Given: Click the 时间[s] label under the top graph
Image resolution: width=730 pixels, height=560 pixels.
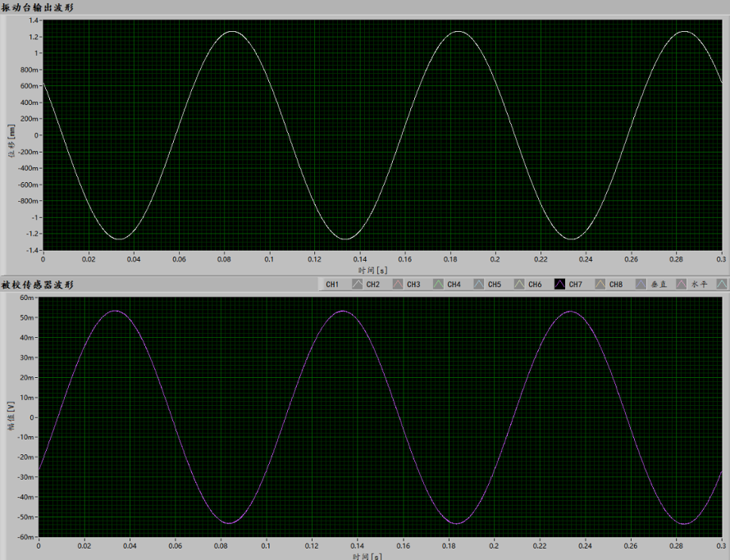Looking at the screenshot, I should click(x=373, y=271).
